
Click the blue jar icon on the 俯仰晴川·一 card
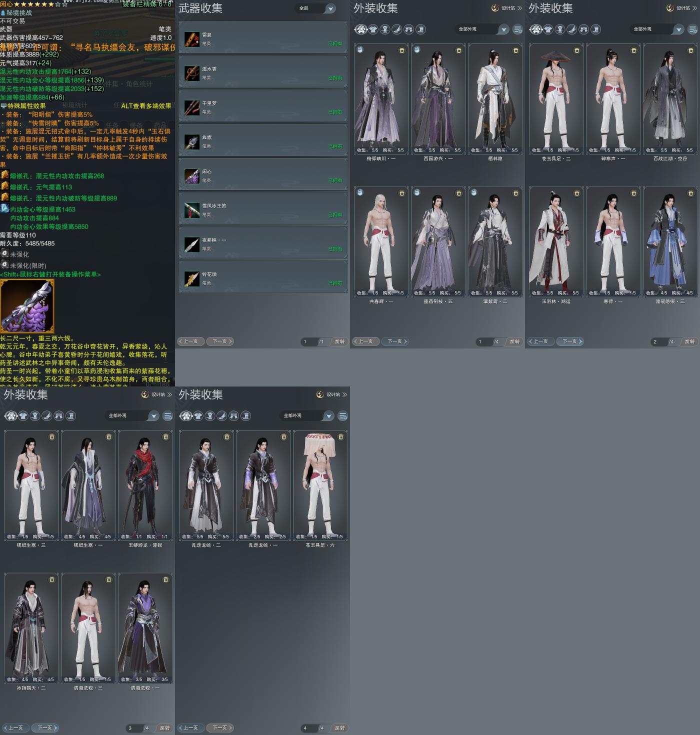(360, 50)
